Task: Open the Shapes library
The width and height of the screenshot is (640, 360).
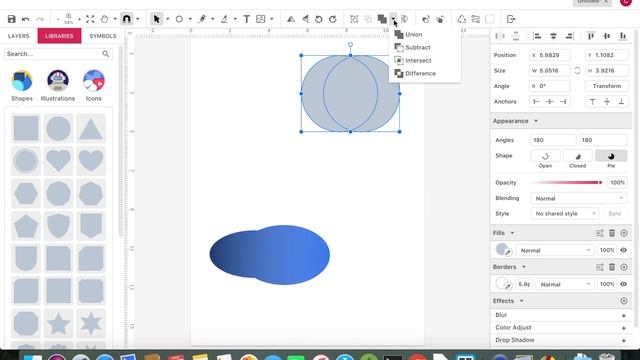Action: point(22,86)
